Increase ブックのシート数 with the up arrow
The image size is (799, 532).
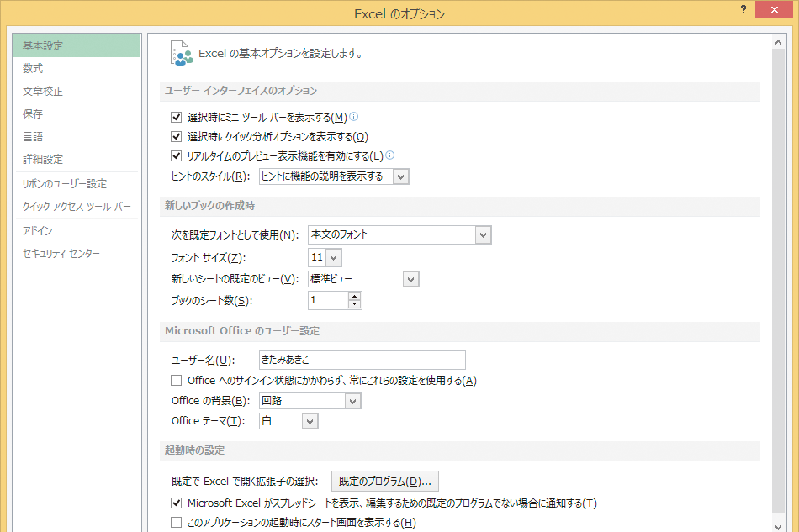355,297
